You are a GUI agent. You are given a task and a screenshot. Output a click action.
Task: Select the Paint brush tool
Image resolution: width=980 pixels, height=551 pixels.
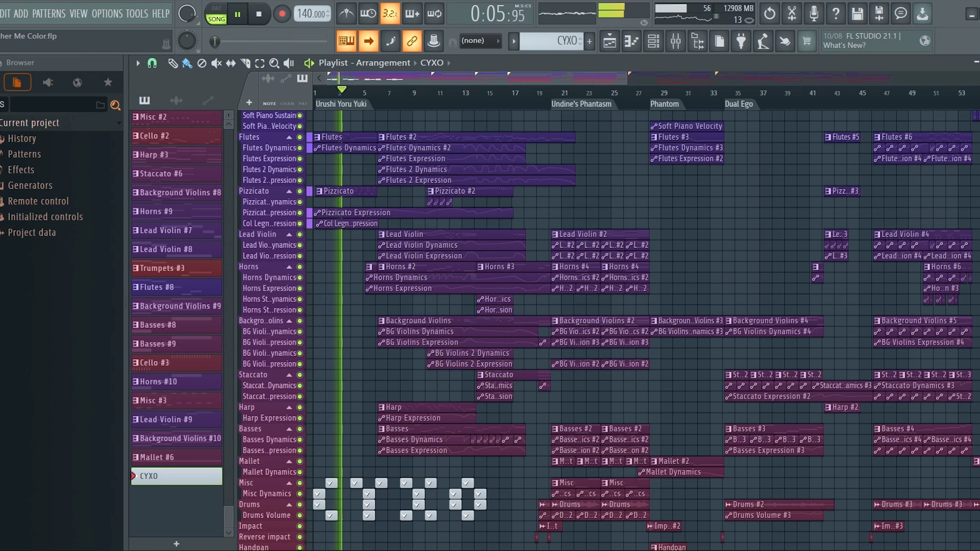point(187,63)
